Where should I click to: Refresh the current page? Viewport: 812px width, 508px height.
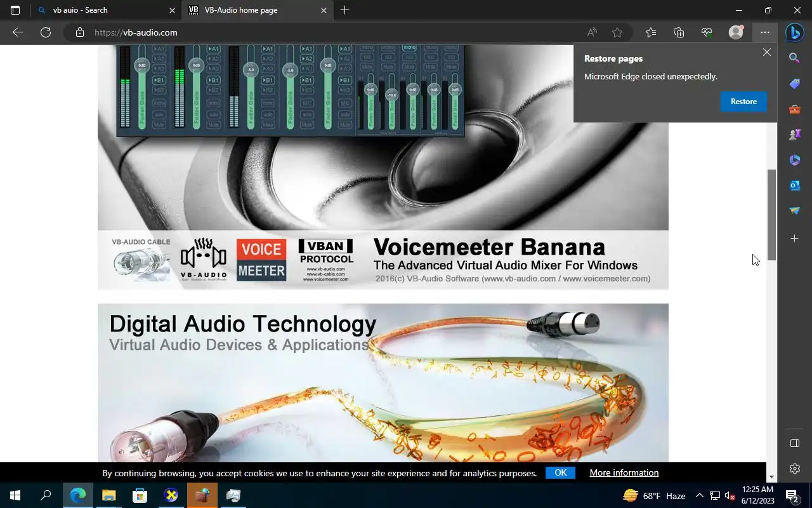pyautogui.click(x=46, y=32)
